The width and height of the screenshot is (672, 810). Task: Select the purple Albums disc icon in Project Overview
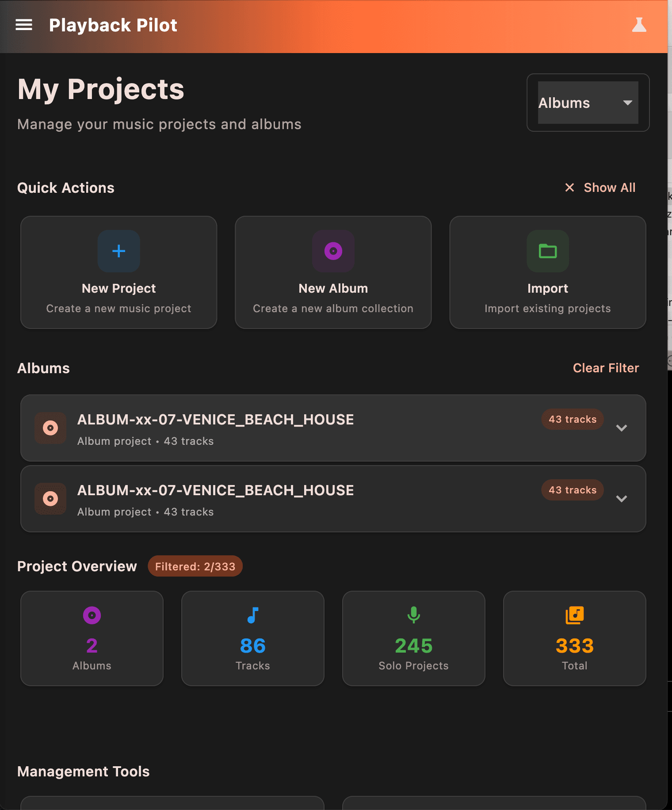(x=92, y=615)
